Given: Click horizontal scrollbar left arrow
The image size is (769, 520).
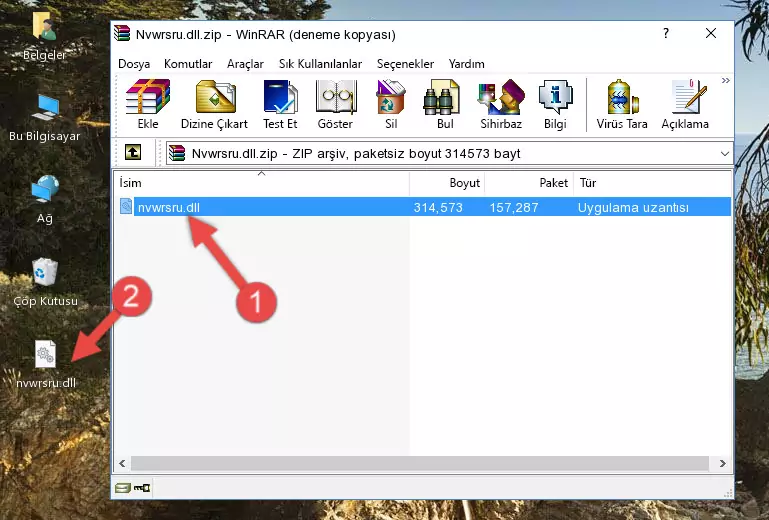Looking at the screenshot, I should pyautogui.click(x=122, y=463).
